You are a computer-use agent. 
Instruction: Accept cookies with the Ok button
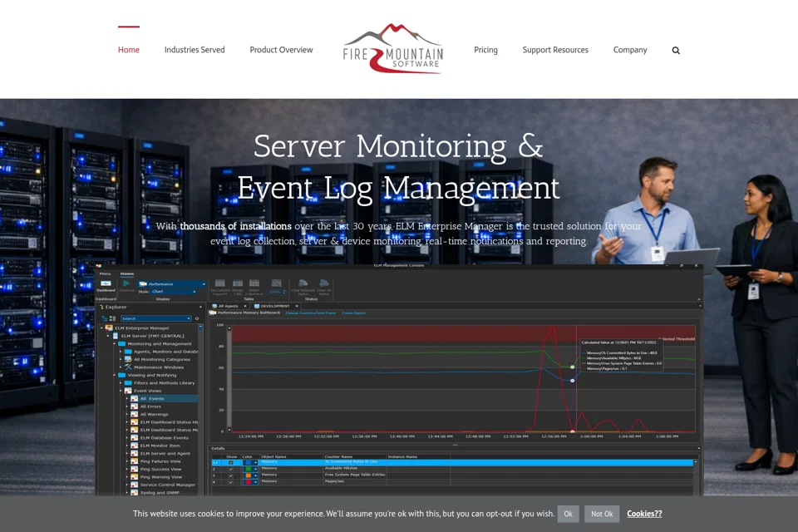click(x=568, y=515)
